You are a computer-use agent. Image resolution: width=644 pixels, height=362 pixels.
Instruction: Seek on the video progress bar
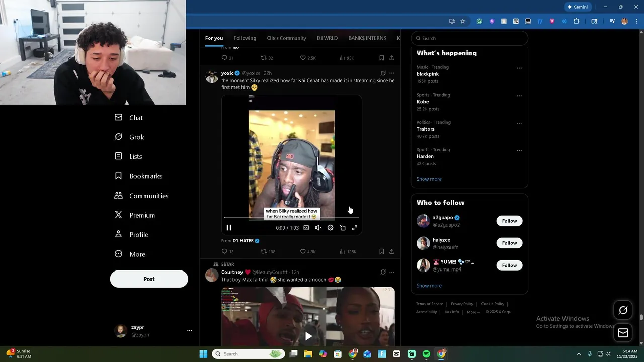[x=291, y=218]
